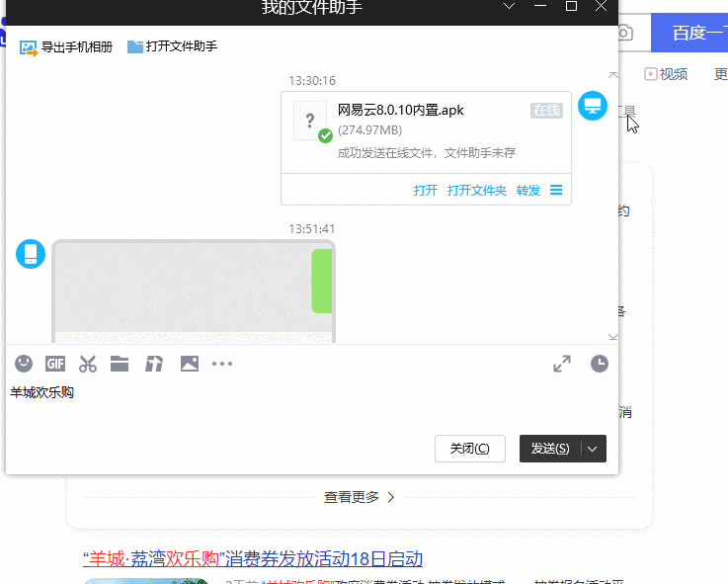Screen dimensions: 728x584
Task: Click the 13:51:41 timestamp
Action: click(x=312, y=229)
